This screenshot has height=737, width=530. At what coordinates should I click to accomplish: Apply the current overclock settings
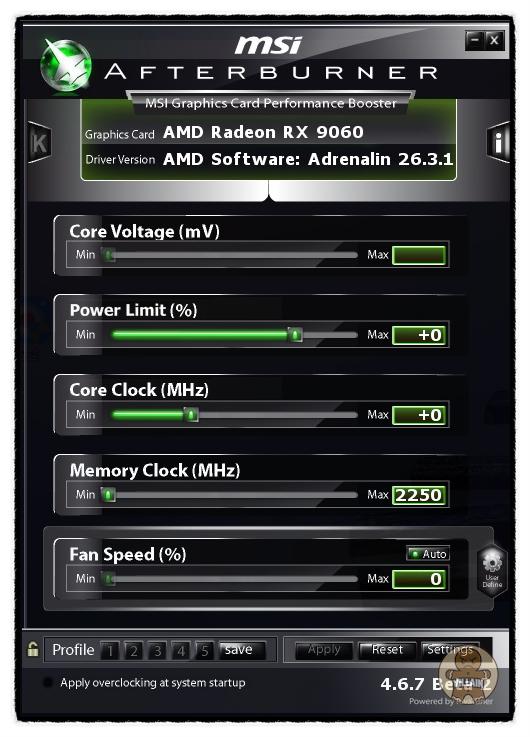(324, 650)
